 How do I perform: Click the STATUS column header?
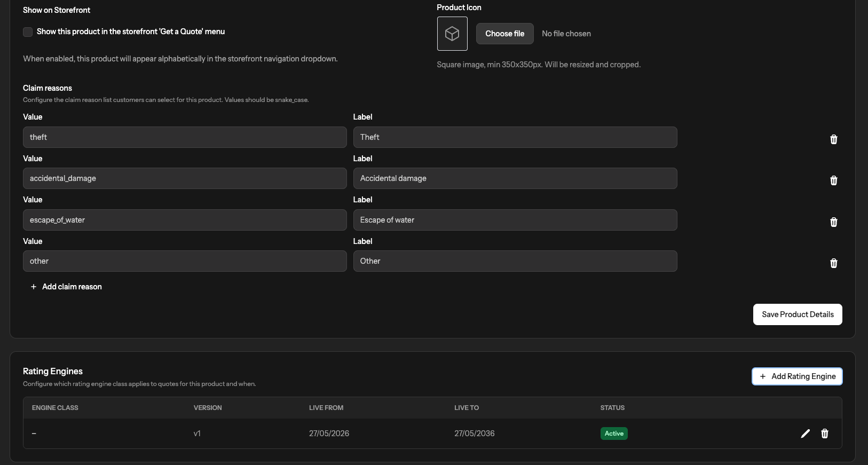coord(612,408)
